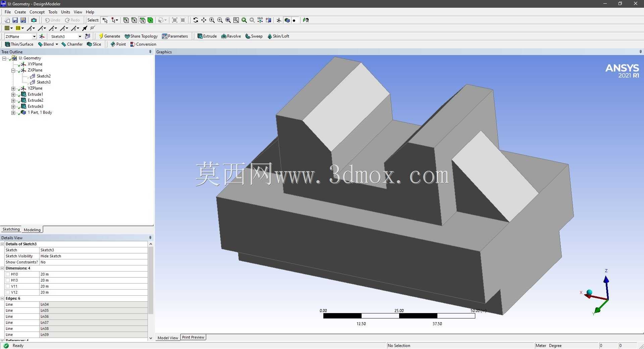Click the Display Model icon

[x=287, y=20]
